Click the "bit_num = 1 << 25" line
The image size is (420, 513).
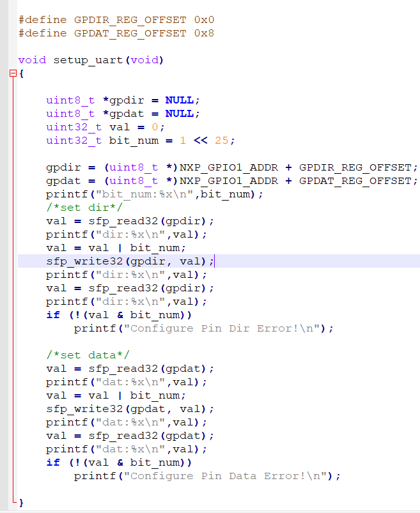pyautogui.click(x=141, y=141)
